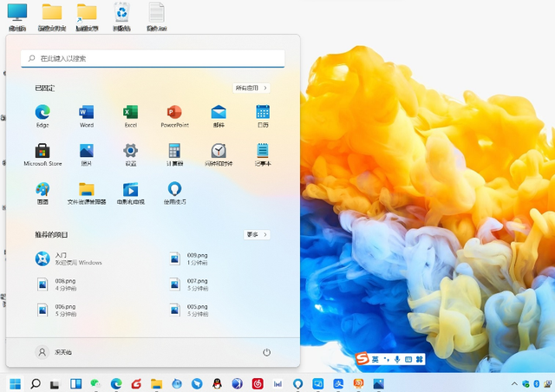Screen dimensions: 555x392
Task: Launch Word from the pinned section
Action: click(87, 113)
